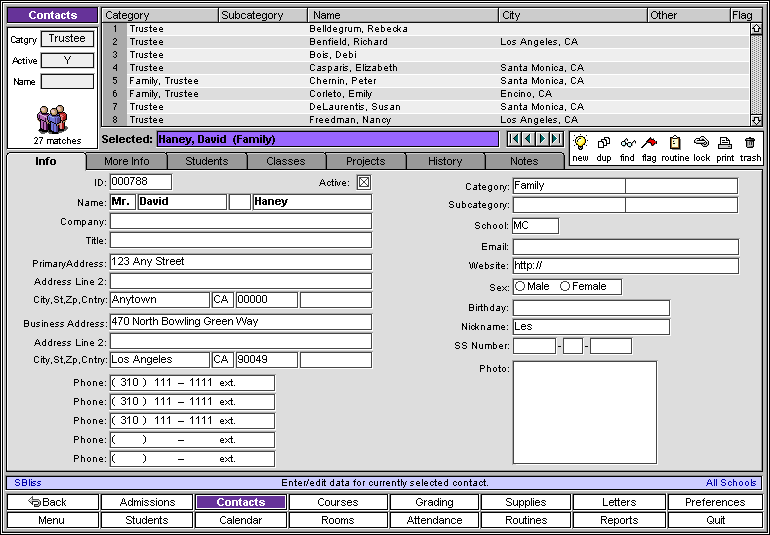The image size is (770, 535).
Task: Click the ID field 000788
Action: pos(141,182)
